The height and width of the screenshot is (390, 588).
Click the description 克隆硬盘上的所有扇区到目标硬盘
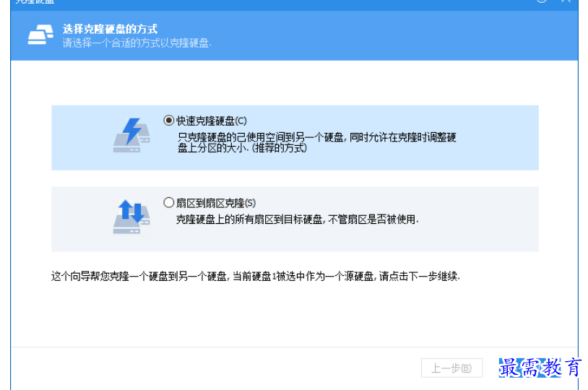(x=297, y=220)
